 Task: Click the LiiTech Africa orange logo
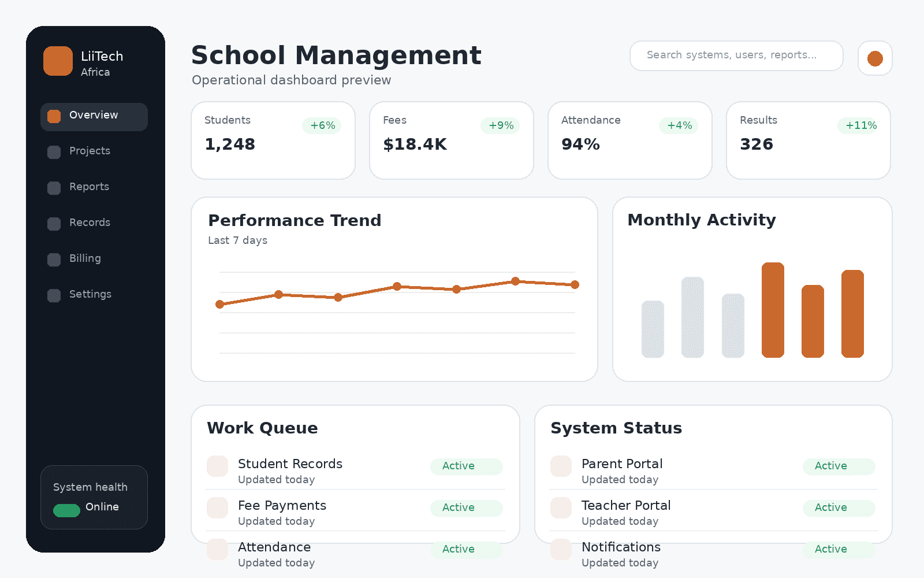pos(58,61)
